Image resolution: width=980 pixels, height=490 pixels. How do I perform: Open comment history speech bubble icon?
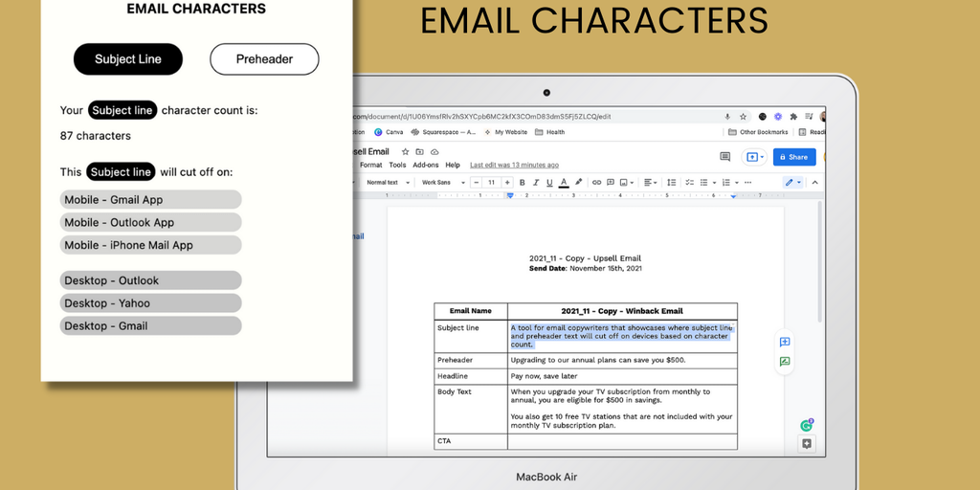(x=724, y=157)
